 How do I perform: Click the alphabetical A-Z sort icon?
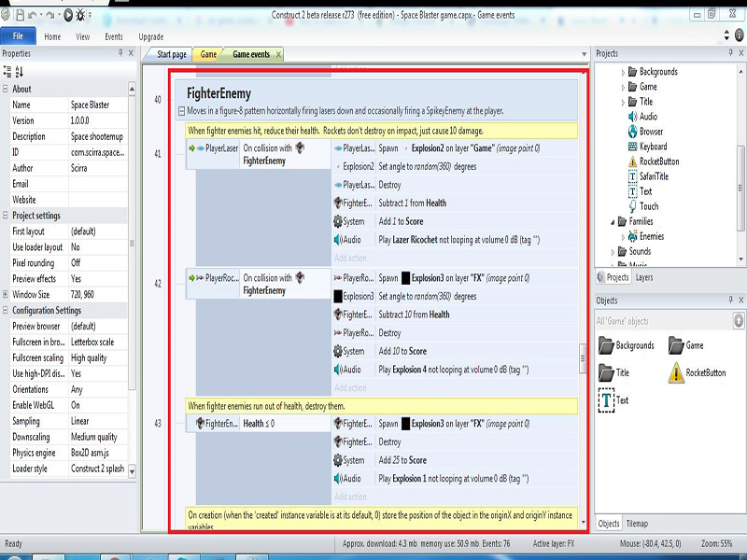pos(19,72)
